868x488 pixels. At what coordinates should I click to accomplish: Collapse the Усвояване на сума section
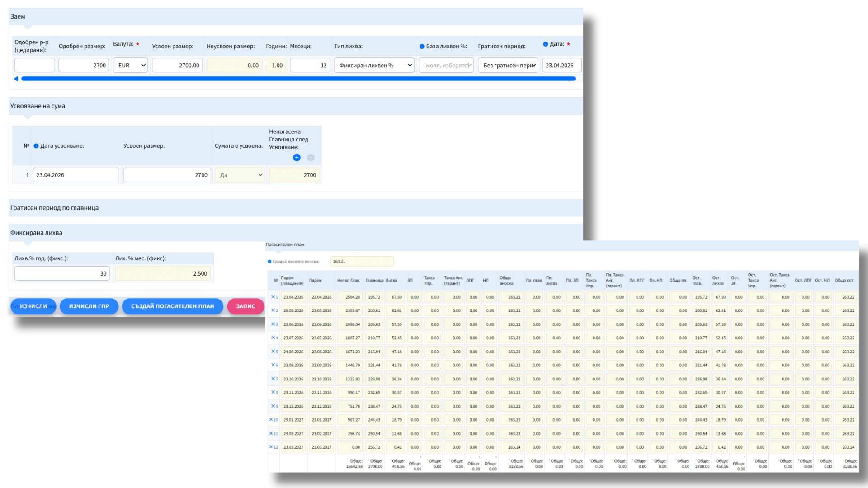point(296,106)
